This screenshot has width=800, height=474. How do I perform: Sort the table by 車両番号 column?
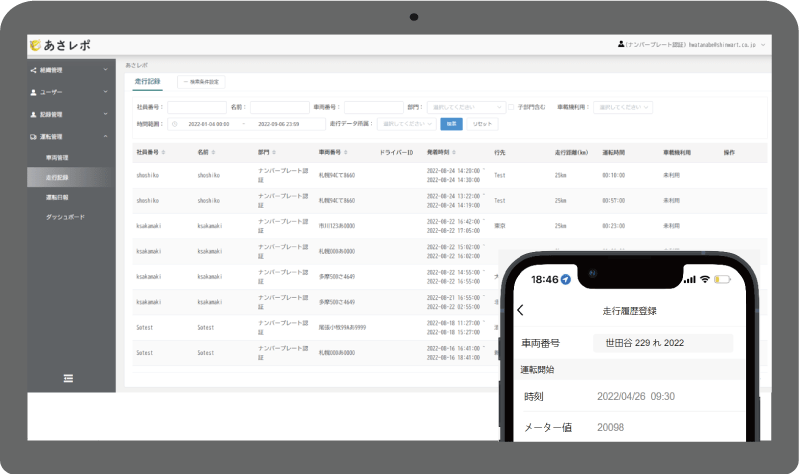[x=345, y=153]
